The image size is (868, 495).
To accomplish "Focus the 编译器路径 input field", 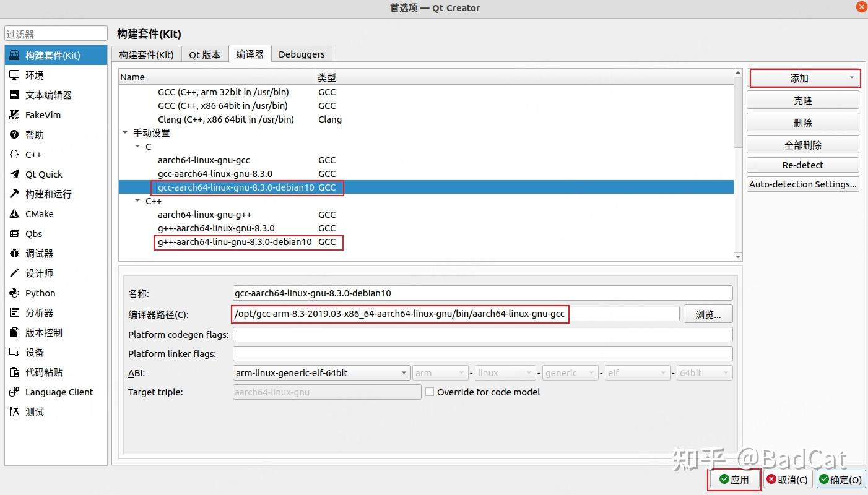I will pos(456,313).
